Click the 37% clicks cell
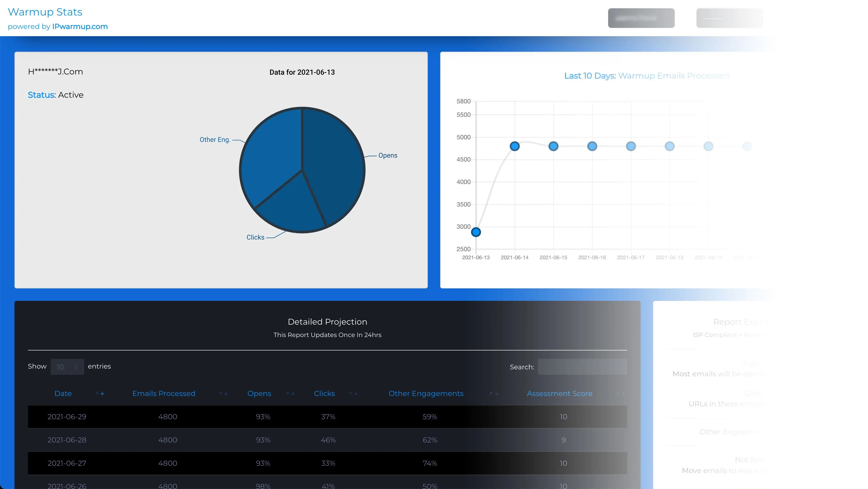This screenshot has height=489, width=868. (x=328, y=417)
